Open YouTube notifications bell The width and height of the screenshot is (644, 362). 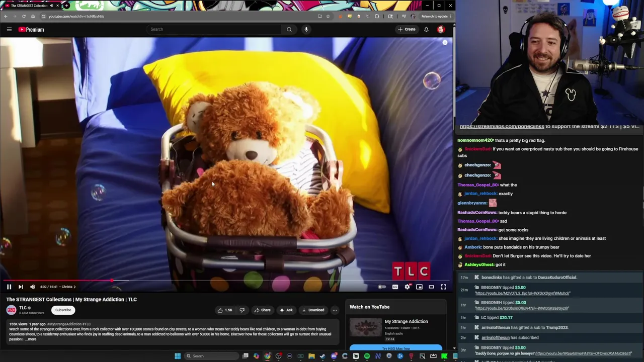(426, 29)
